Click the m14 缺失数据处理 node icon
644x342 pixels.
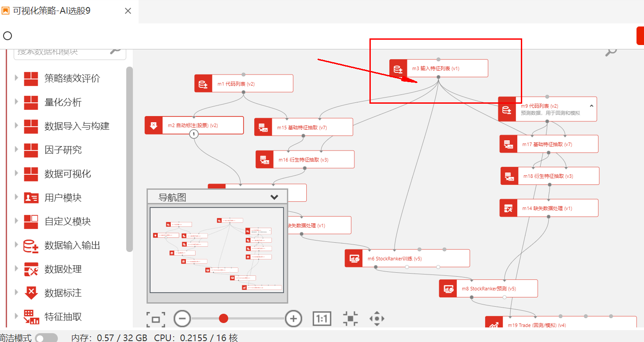click(x=508, y=208)
